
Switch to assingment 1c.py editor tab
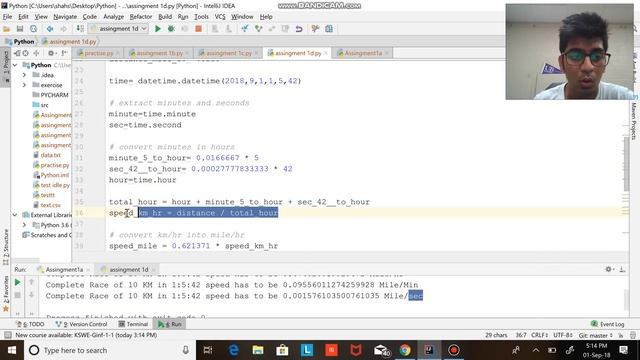click(229, 53)
